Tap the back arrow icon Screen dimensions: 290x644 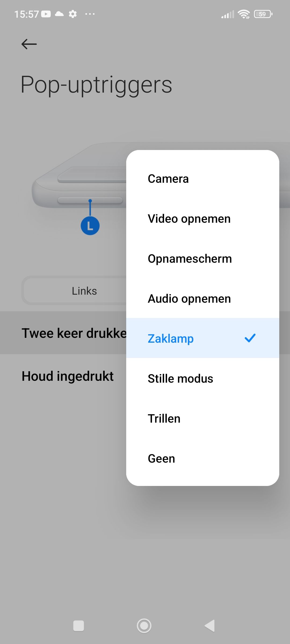(29, 44)
